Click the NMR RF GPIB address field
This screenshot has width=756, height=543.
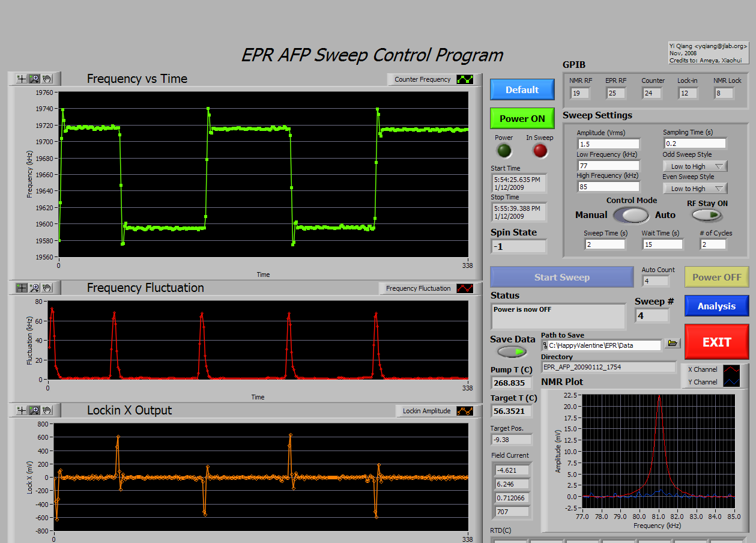tap(580, 93)
